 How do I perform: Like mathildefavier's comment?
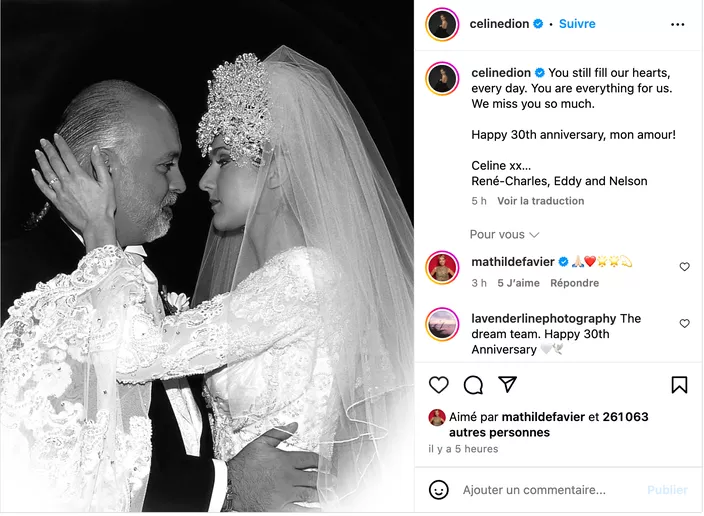click(684, 267)
